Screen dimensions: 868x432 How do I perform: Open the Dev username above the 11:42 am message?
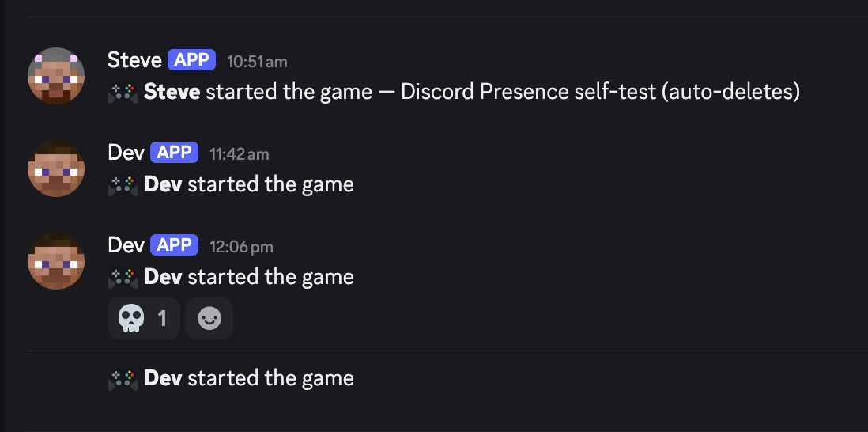click(x=126, y=152)
